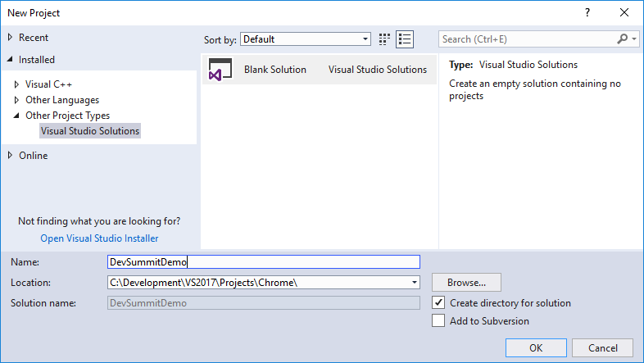Image resolution: width=644 pixels, height=363 pixels.
Task: Open the search options dropdown arrow
Action: 634,39
